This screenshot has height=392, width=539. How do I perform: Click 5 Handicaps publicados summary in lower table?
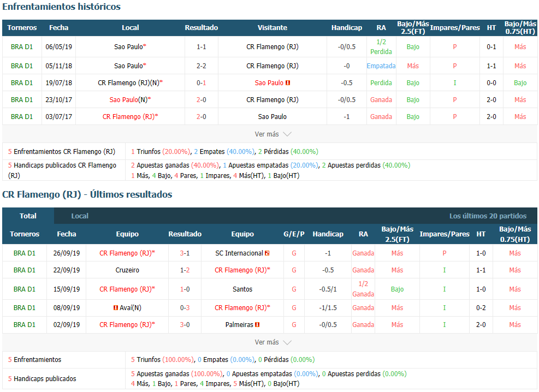tap(42, 378)
